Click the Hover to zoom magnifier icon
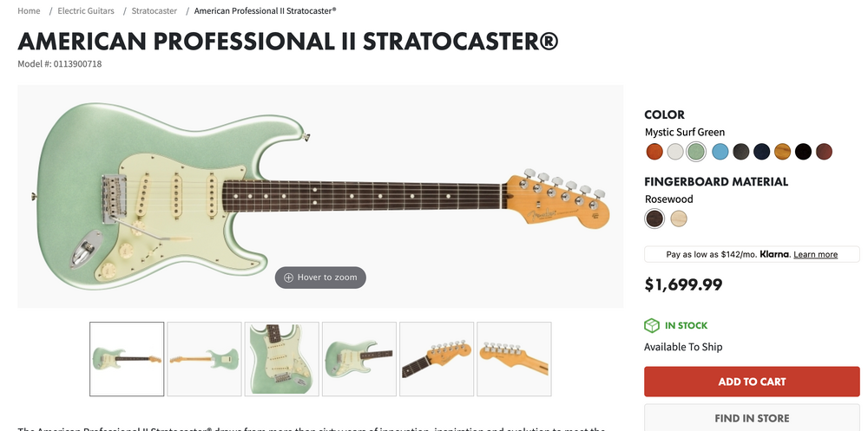This screenshot has height=431, width=868. [289, 278]
